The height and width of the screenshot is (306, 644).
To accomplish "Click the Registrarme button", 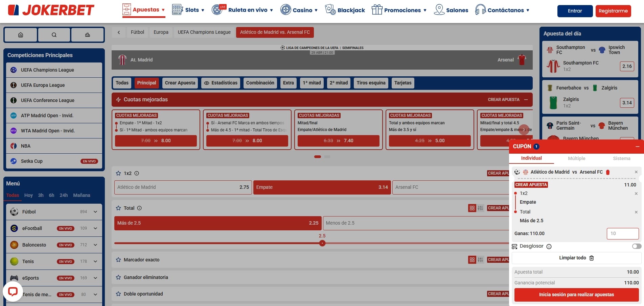I will [x=613, y=11].
